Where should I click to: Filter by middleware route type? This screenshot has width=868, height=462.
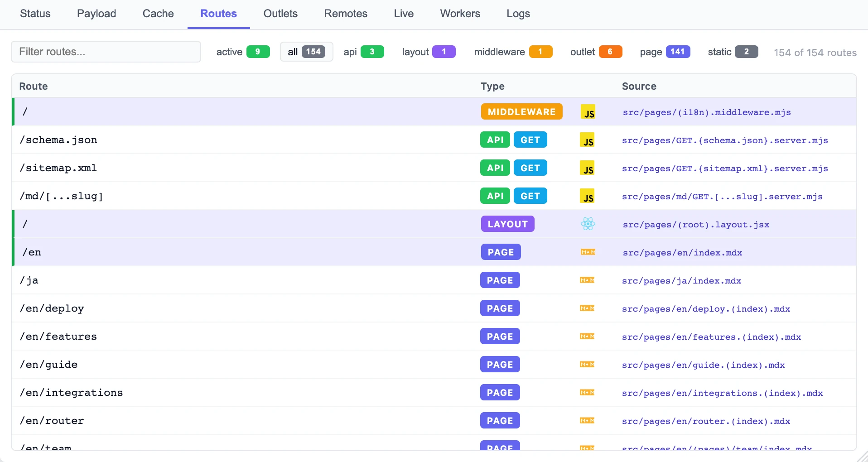[513, 52]
